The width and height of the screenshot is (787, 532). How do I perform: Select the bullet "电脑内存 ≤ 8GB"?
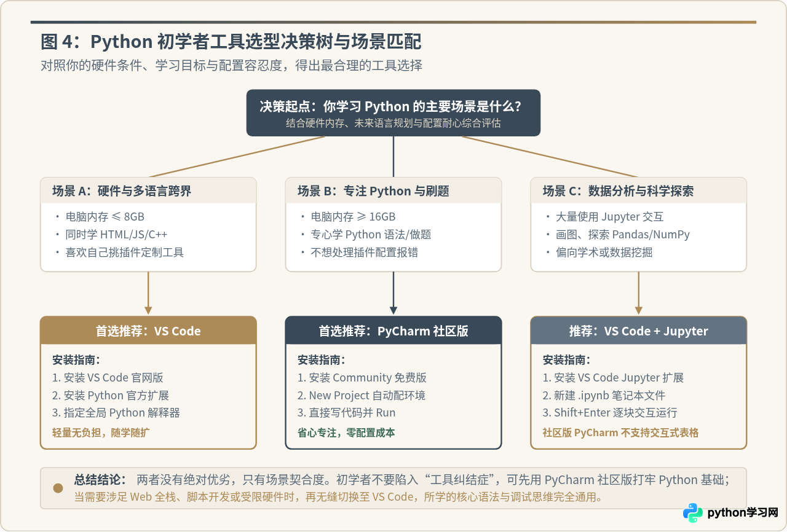(x=105, y=217)
